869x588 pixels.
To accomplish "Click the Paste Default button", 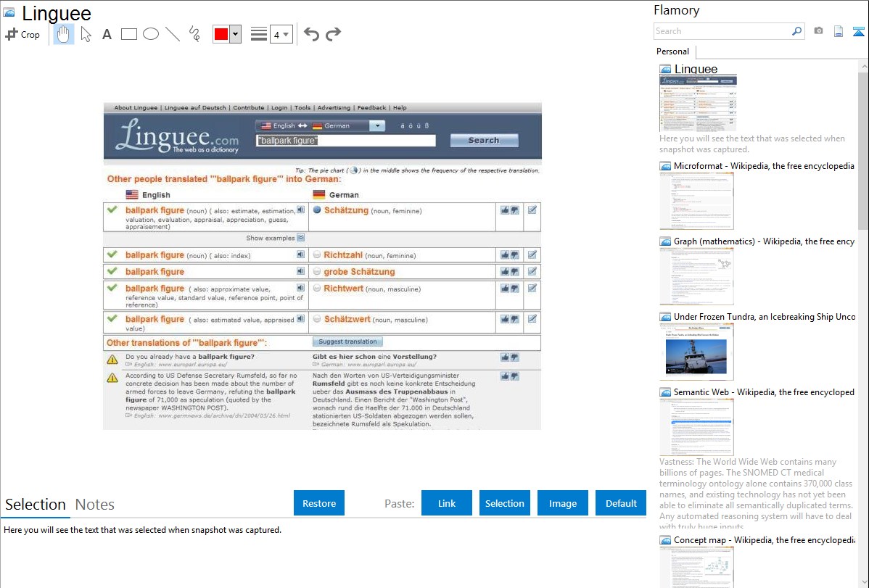I will [x=621, y=503].
